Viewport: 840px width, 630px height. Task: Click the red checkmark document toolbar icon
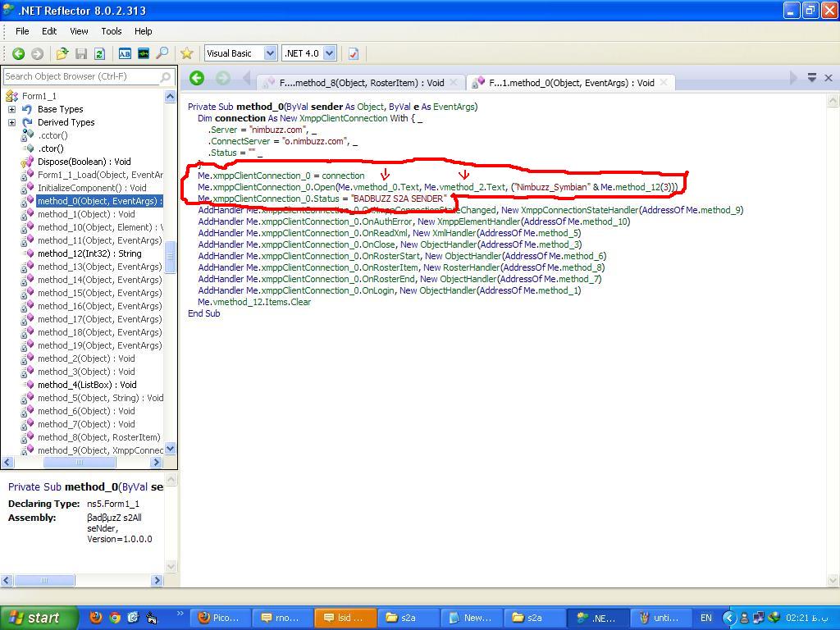point(354,53)
